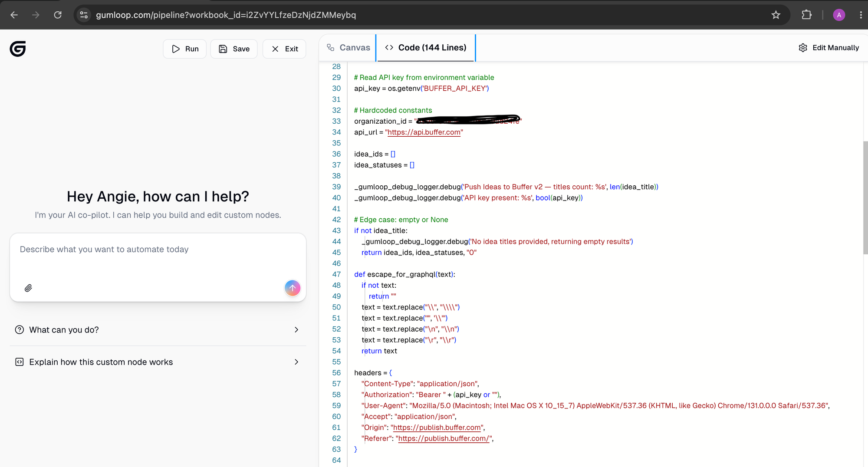
Task: Click 'idea_statuses = []' line
Action: point(384,165)
